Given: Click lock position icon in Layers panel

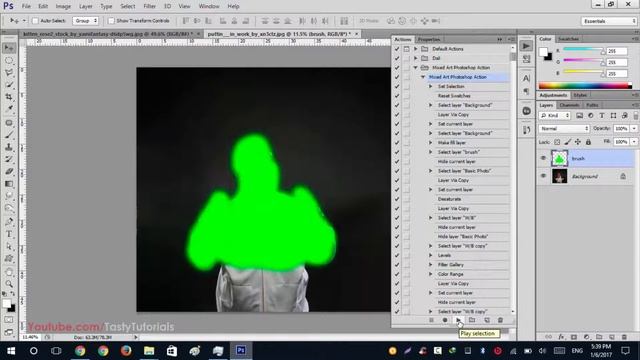Looking at the screenshot, I should (578, 142).
